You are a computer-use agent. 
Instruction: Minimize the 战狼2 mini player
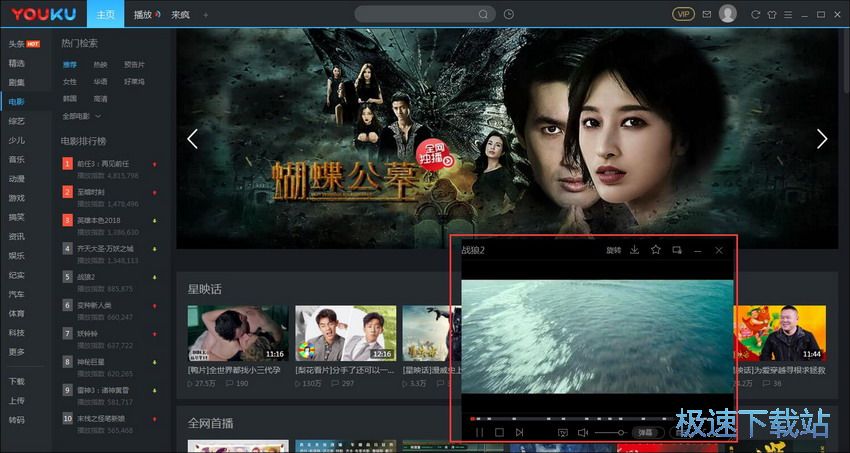click(x=698, y=250)
